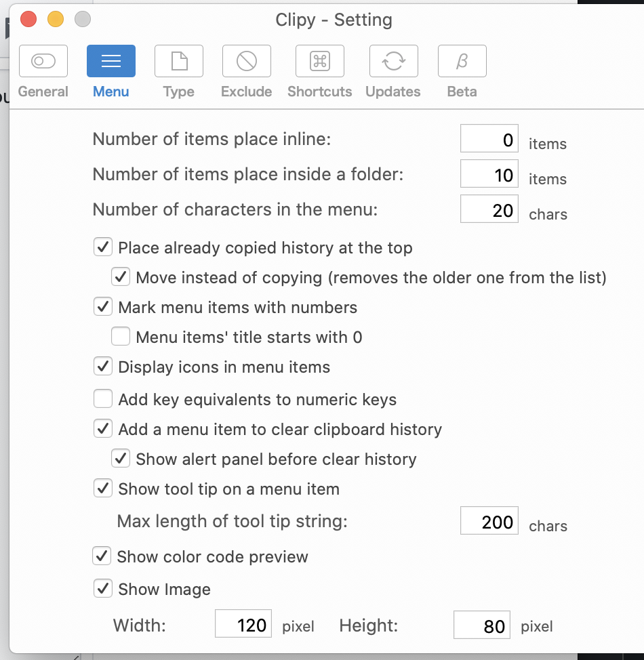Close the Clipy Setting window
The width and height of the screenshot is (644, 660).
[x=28, y=19]
